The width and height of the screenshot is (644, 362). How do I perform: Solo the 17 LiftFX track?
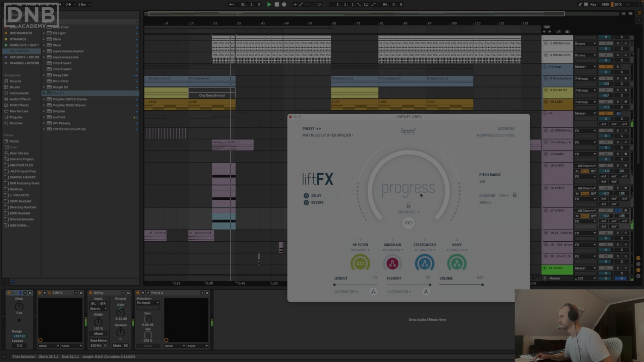(618, 210)
